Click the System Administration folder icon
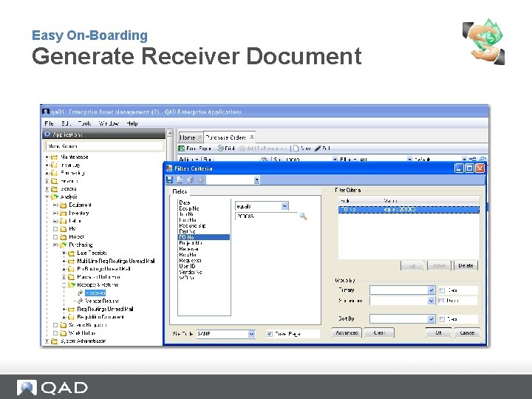 [x=54, y=341]
